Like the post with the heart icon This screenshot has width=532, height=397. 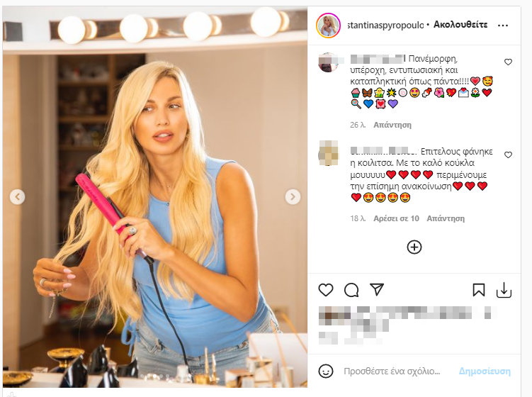pyautogui.click(x=326, y=290)
